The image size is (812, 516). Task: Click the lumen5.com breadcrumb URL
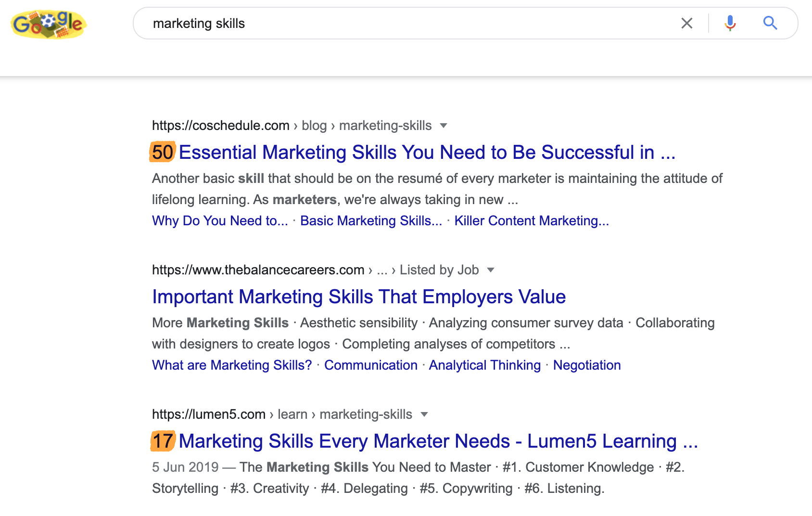pos(209,414)
